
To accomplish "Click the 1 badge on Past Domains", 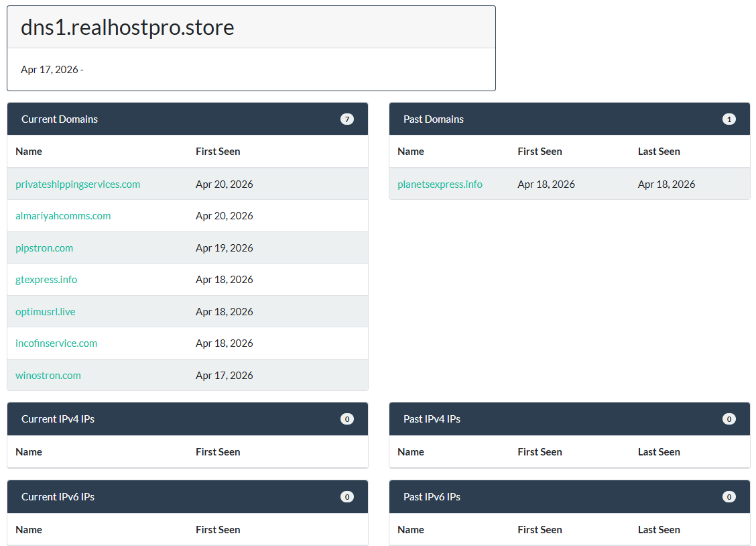I will click(x=729, y=119).
